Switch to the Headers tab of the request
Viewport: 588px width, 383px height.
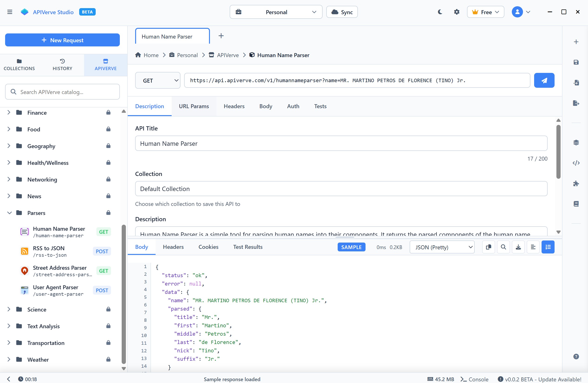coord(234,106)
